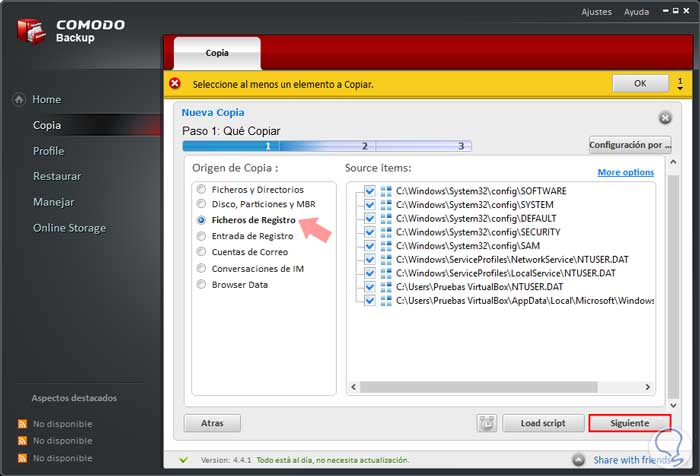The image size is (700, 476).
Task: Click the Home icon in sidebar
Action: (19, 99)
